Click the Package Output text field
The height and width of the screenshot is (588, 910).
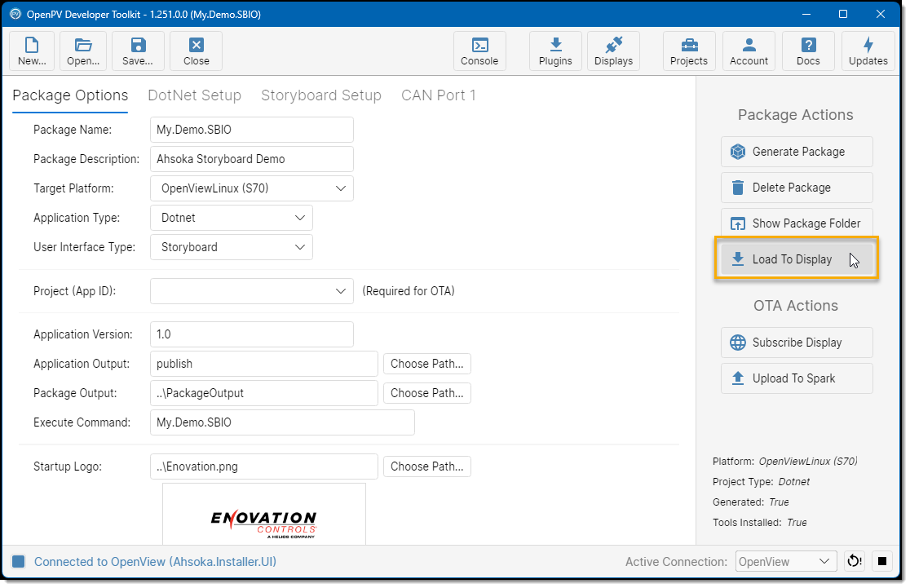pos(264,393)
